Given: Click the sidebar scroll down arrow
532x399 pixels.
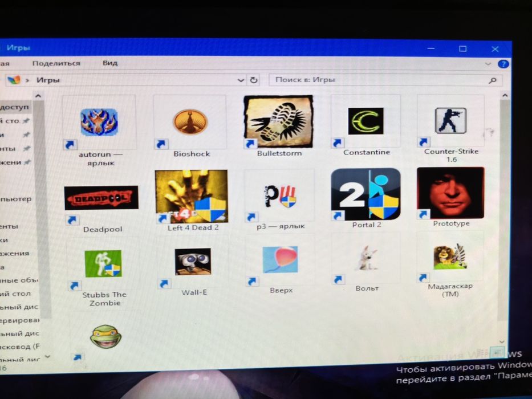Looking at the screenshot, I should coord(47,357).
